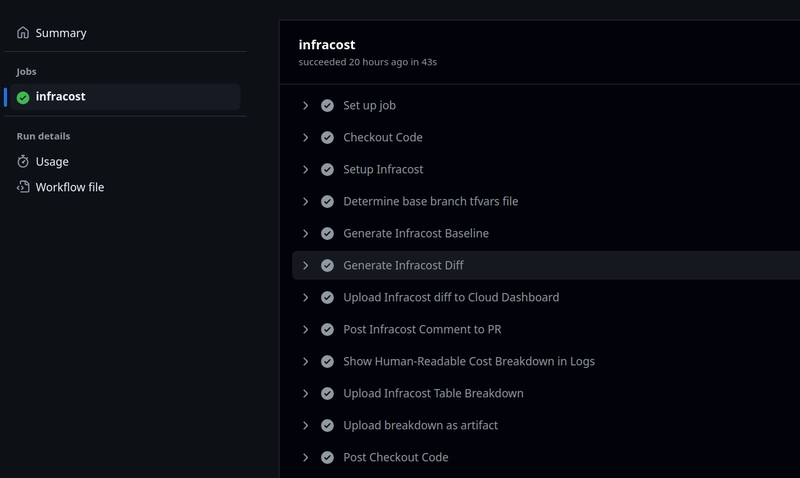Image resolution: width=800 pixels, height=478 pixels.
Task: Click the infracost heading in job panel
Action: pos(327,45)
